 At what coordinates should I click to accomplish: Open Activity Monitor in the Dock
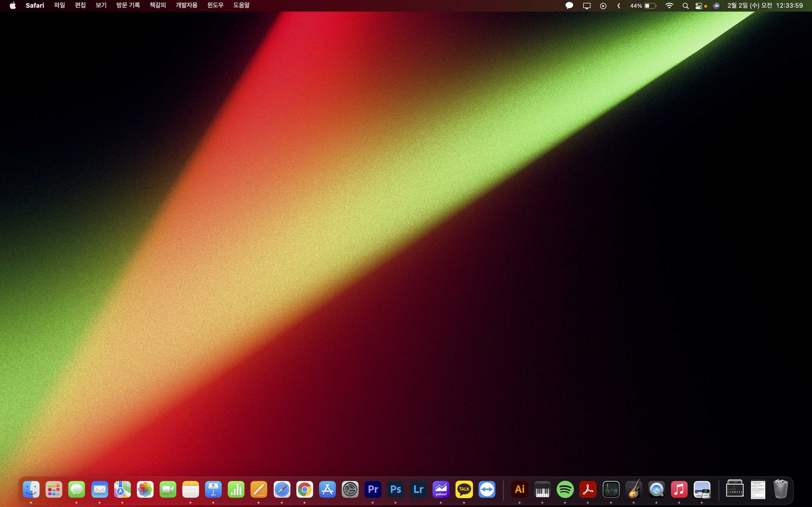611,490
